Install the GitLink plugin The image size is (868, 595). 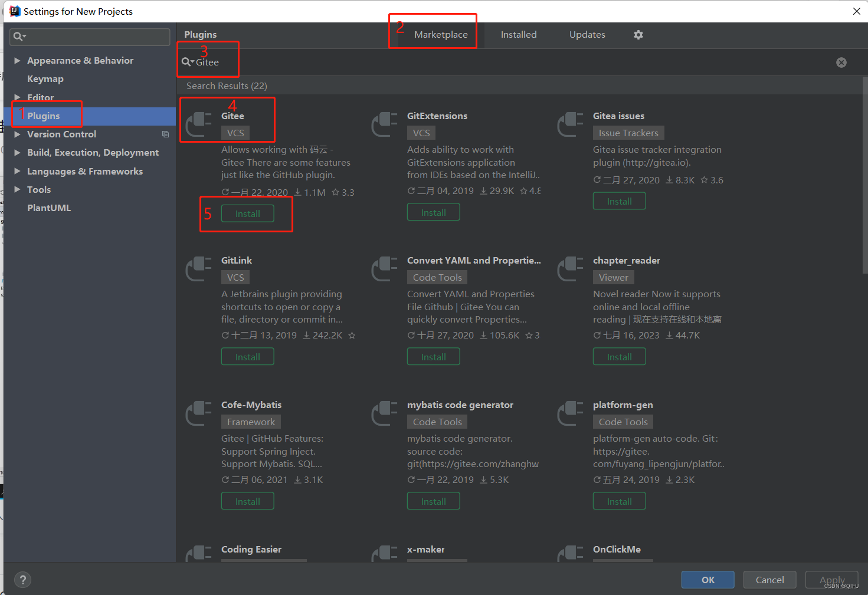click(x=248, y=357)
